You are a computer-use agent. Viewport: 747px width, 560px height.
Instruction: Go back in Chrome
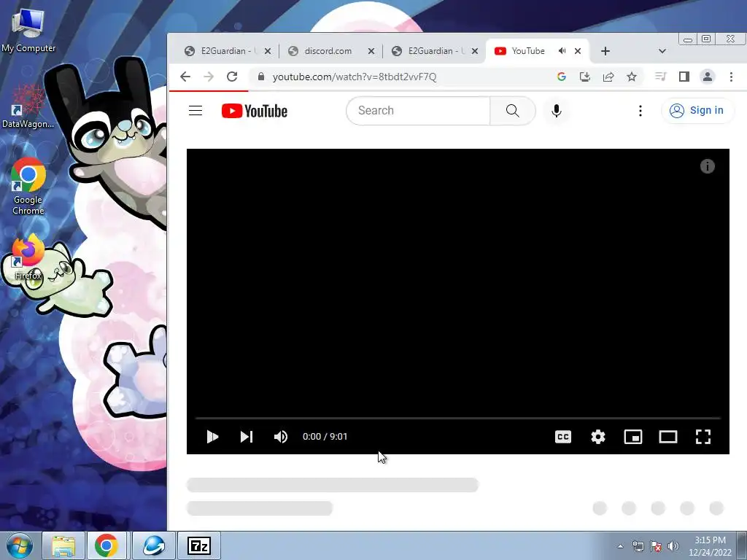(185, 77)
